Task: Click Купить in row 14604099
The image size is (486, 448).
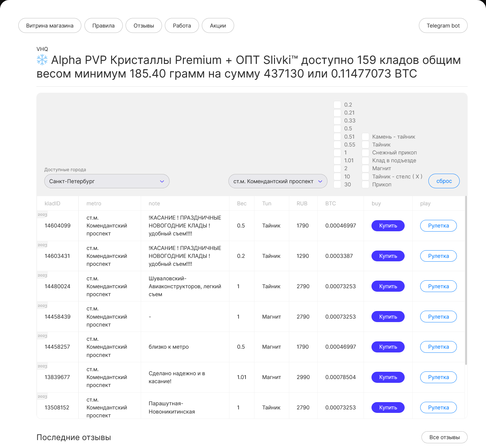Action: tap(388, 226)
